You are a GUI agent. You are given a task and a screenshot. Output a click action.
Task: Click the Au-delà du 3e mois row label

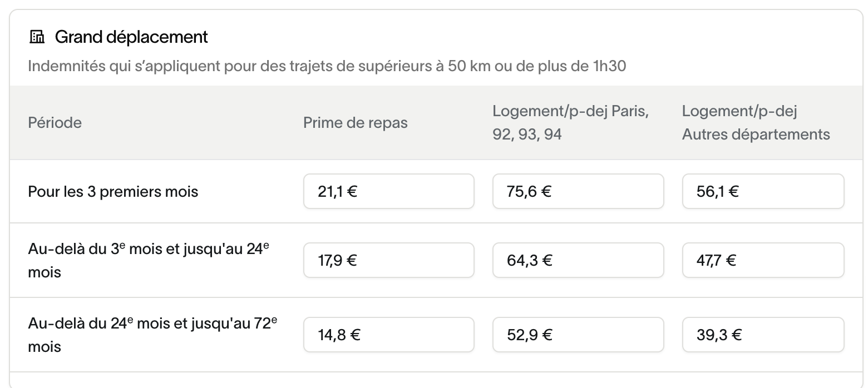[x=149, y=260]
